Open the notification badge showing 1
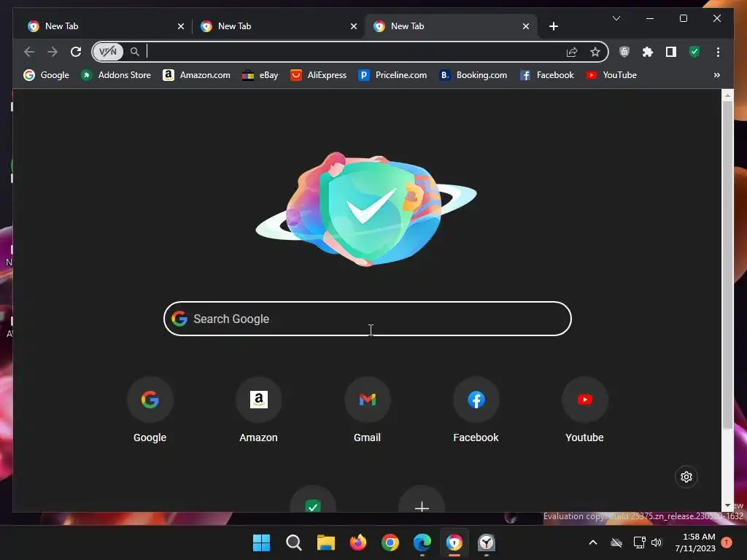This screenshot has width=747, height=560. [x=727, y=542]
